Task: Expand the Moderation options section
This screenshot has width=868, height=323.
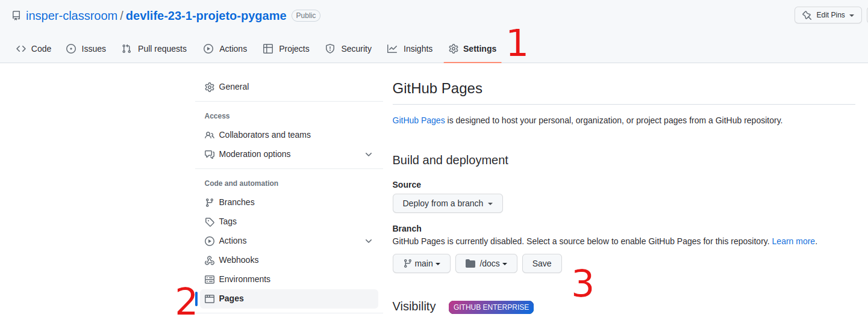Action: pos(369,155)
